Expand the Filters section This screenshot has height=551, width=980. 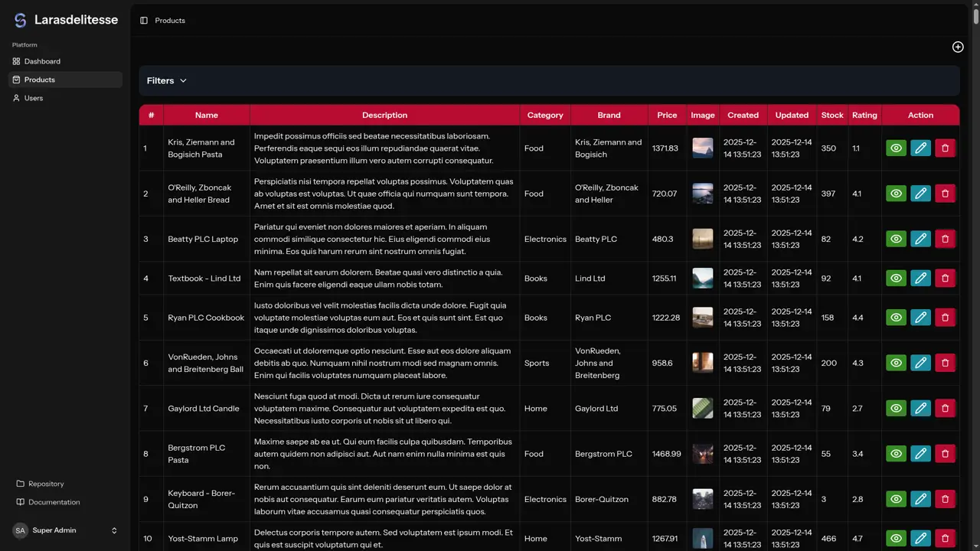pos(167,80)
